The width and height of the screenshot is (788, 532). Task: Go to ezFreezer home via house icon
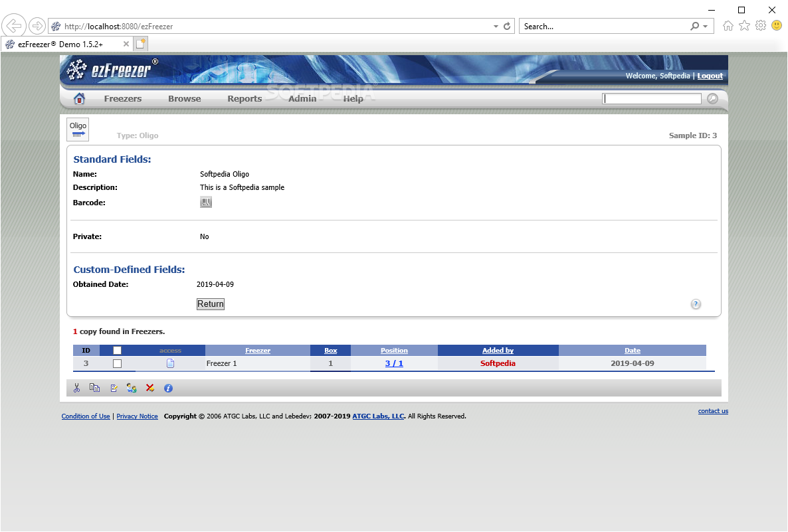[80, 98]
